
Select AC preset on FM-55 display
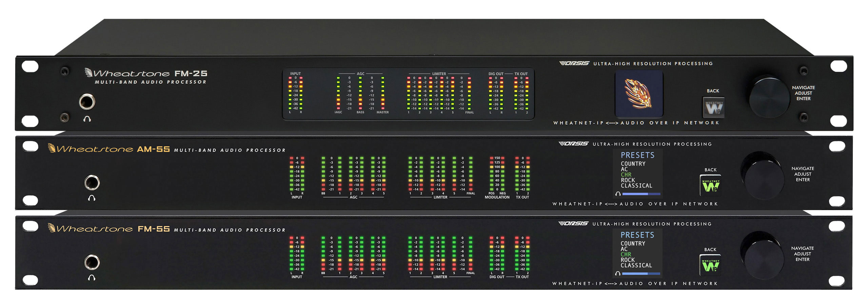[x=624, y=249]
